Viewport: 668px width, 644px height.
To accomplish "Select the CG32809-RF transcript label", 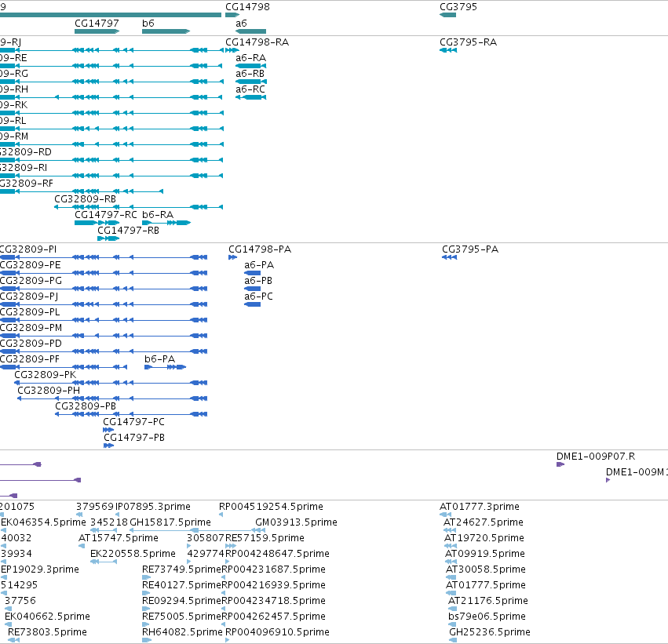I will click(x=27, y=184).
